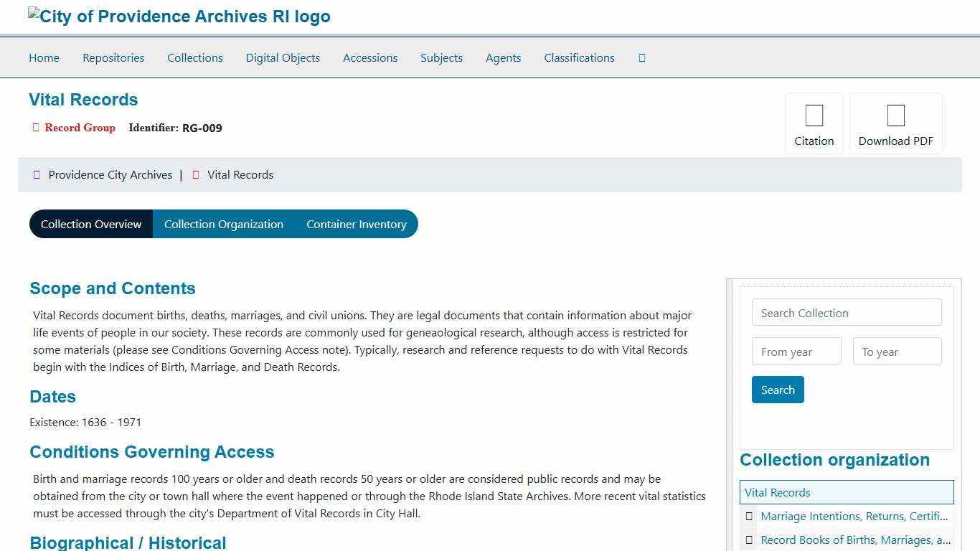The image size is (980, 551).
Task: Select the Collection Overview tab
Action: pos(91,225)
